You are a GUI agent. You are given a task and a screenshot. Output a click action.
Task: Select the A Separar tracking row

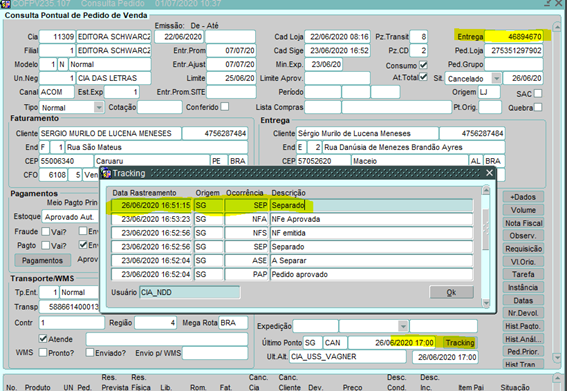292,260
